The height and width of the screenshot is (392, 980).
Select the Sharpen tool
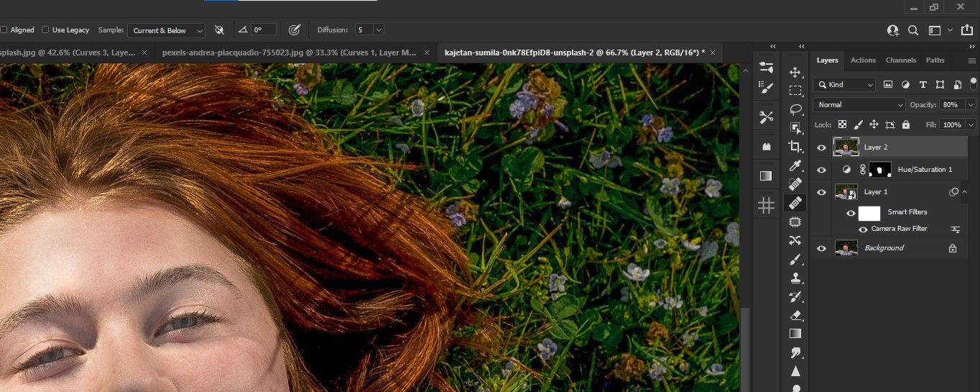point(795,371)
